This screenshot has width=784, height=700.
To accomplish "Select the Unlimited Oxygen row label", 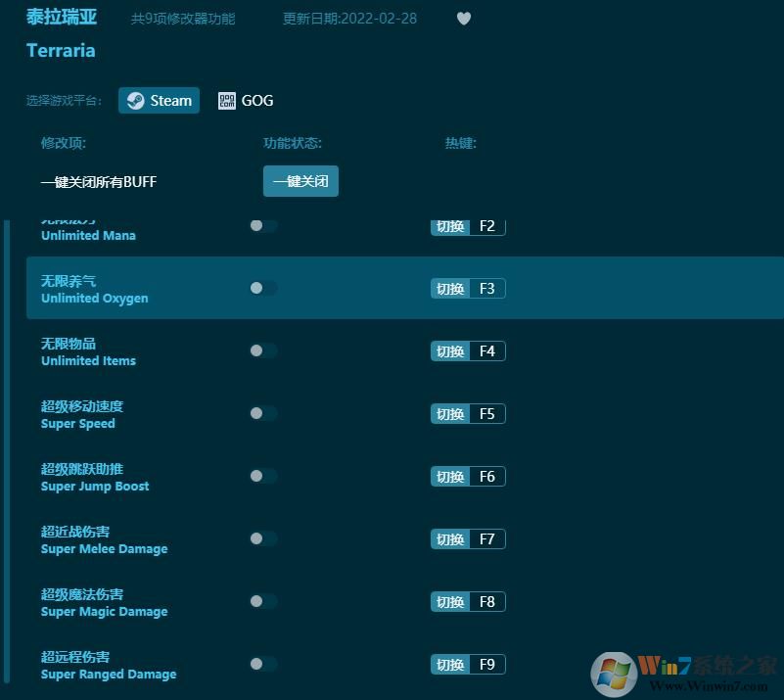I will 95,298.
